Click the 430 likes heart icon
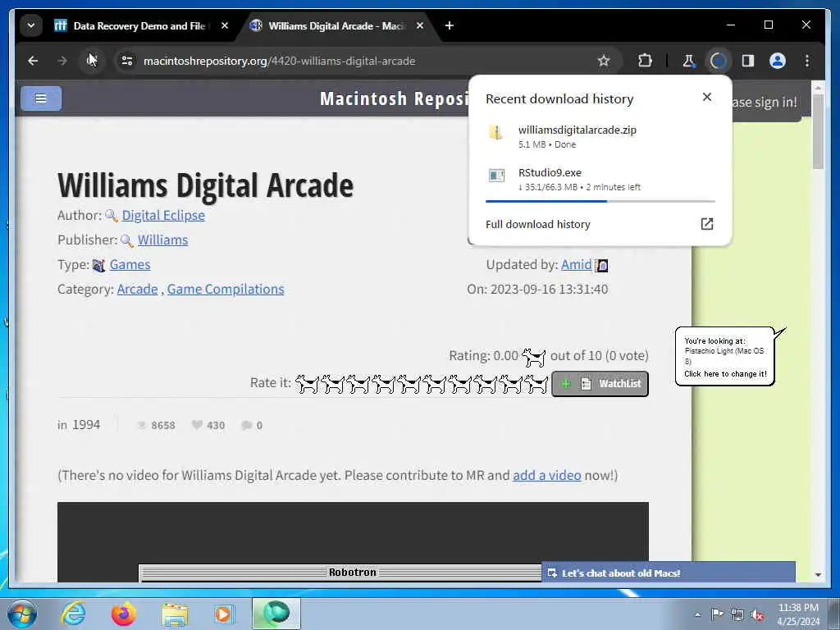 [197, 425]
